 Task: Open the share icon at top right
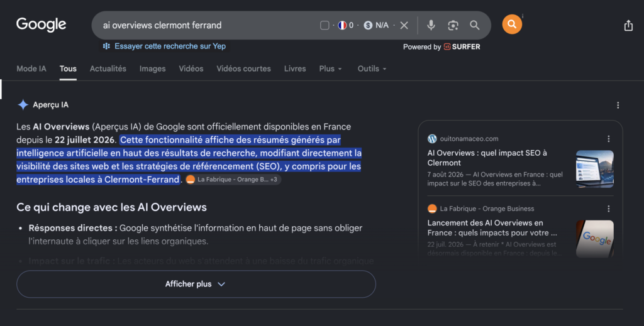pyautogui.click(x=628, y=25)
